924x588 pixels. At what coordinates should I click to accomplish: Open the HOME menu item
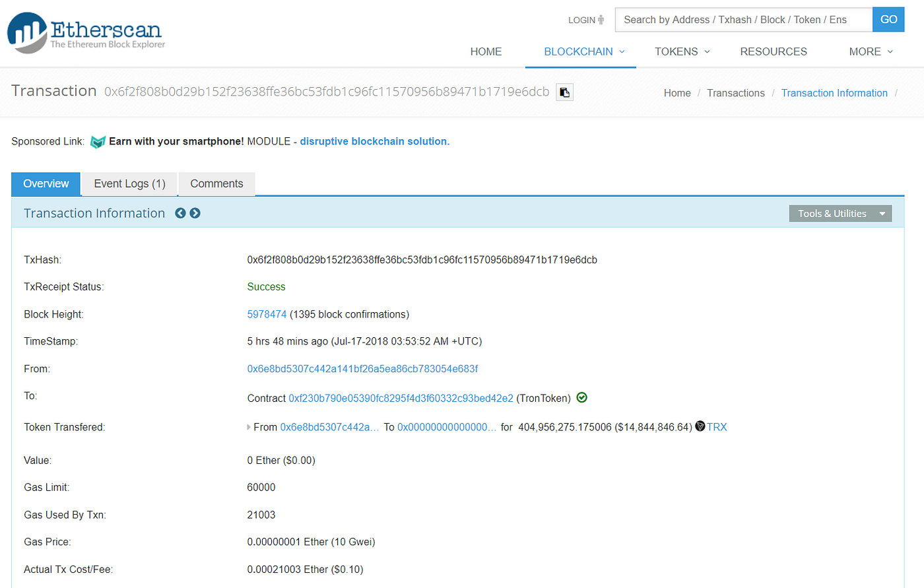[x=486, y=51]
